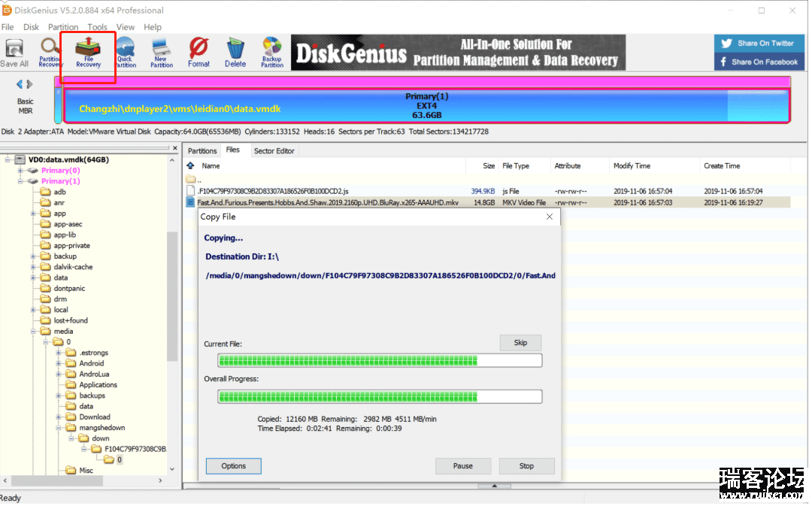Collapse the mangshedown folder node
Image resolution: width=812 pixels, height=506 pixels.
tap(59, 428)
